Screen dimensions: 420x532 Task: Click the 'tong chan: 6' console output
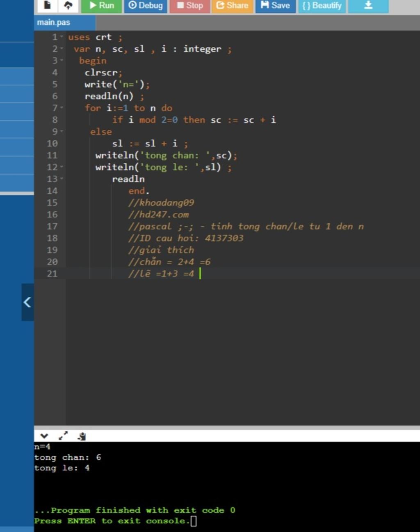click(68, 457)
